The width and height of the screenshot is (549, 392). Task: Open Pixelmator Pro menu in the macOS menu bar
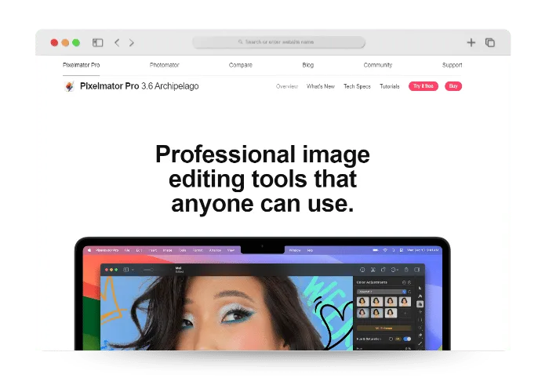(107, 250)
